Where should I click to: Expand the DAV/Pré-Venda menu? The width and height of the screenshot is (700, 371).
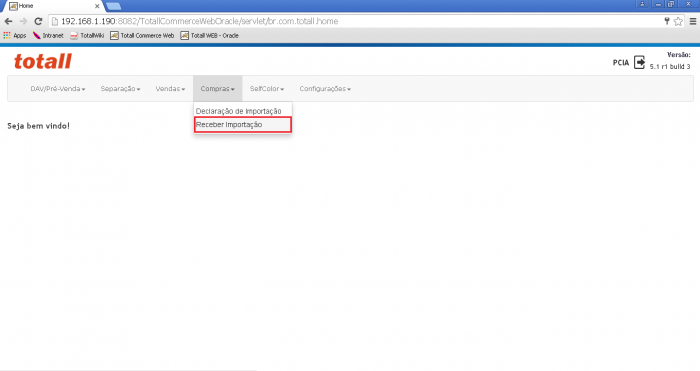[x=58, y=89]
